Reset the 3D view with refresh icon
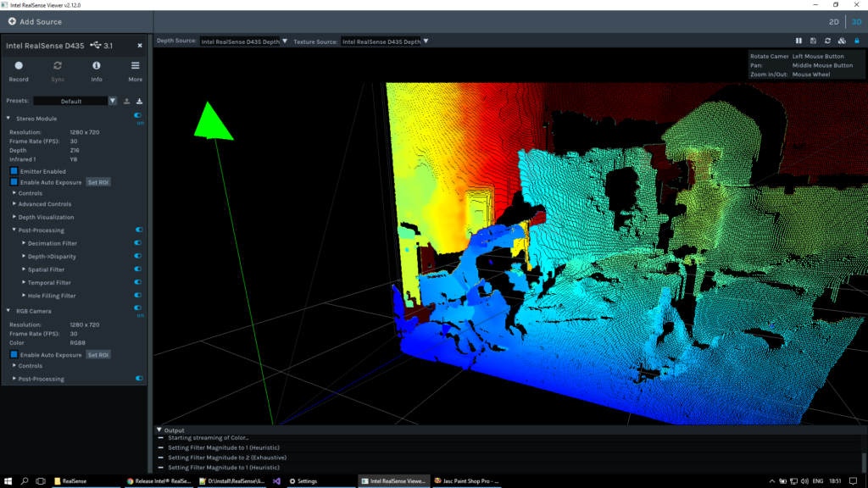 click(x=827, y=41)
